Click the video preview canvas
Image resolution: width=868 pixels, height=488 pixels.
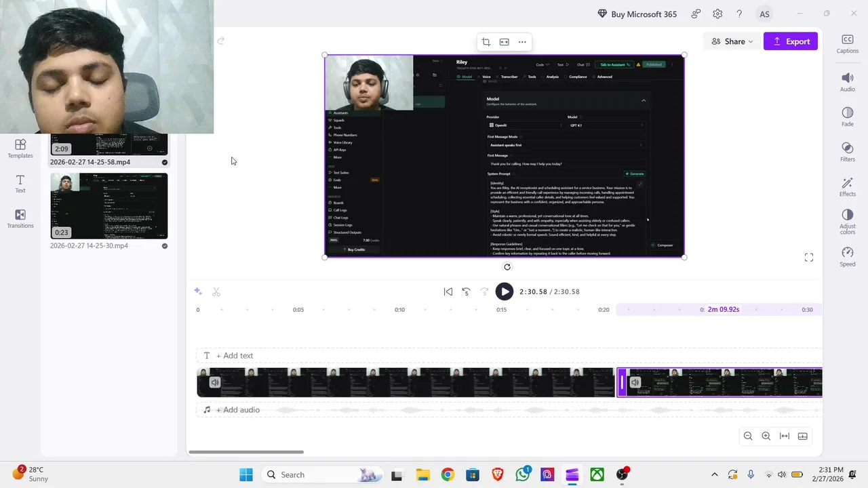click(504, 156)
